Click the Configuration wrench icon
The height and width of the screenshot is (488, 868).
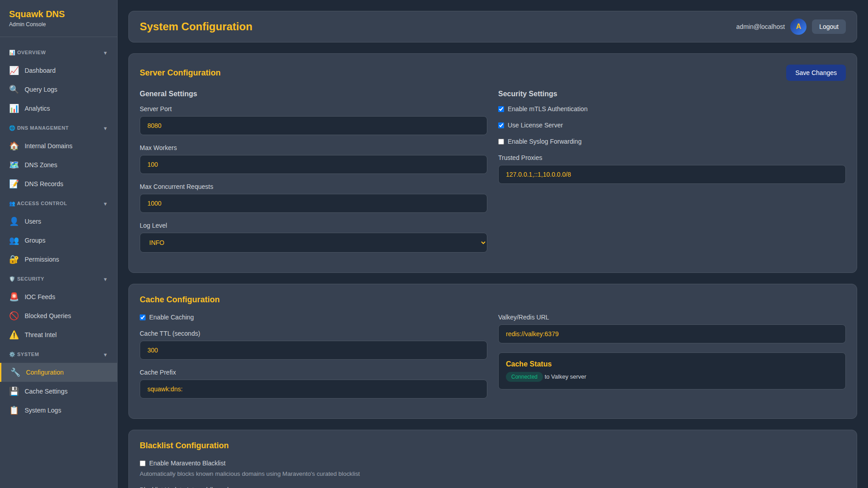[x=15, y=372]
